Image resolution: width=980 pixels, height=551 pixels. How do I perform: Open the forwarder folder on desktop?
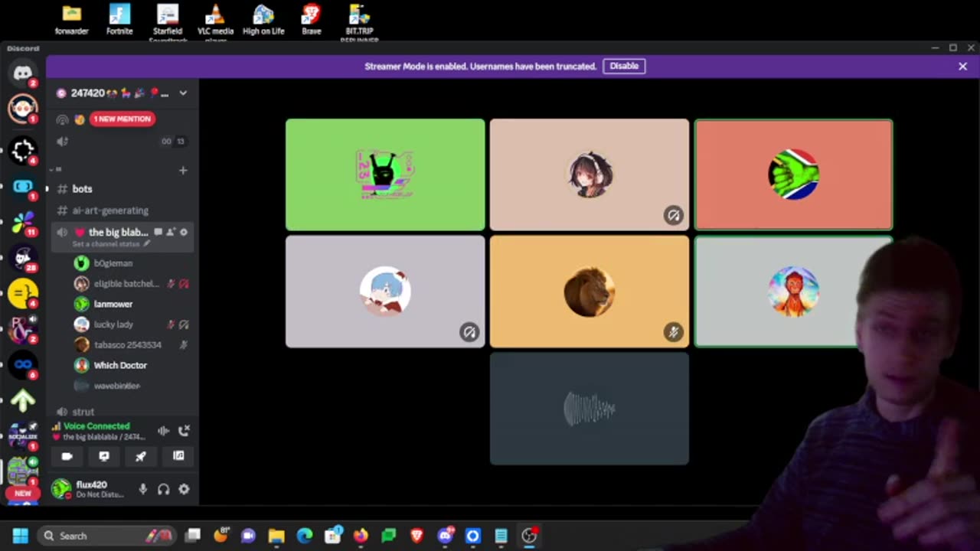(71, 21)
